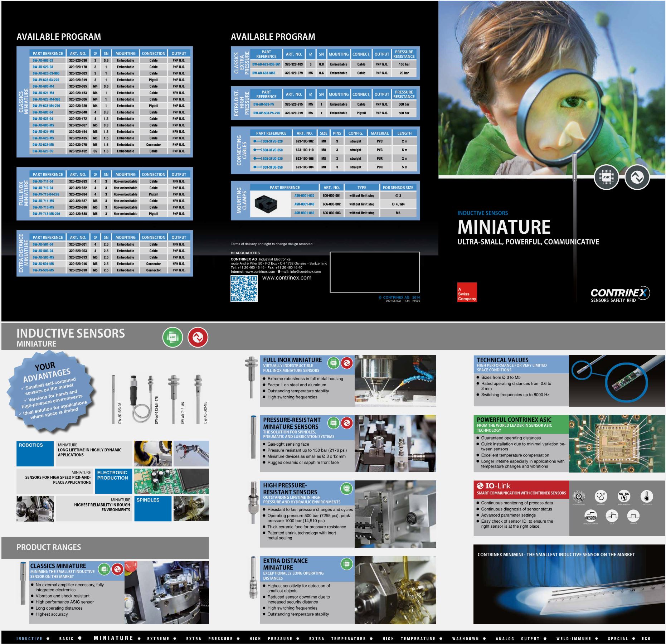The image size is (666, 644).
Task: Select WASHDOWN in the bottom category strip
Action: 466,638
